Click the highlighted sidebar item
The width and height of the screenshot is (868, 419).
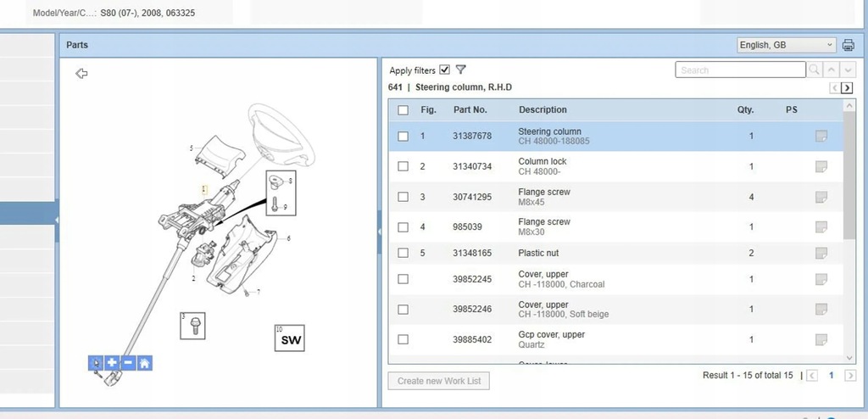tap(27, 213)
